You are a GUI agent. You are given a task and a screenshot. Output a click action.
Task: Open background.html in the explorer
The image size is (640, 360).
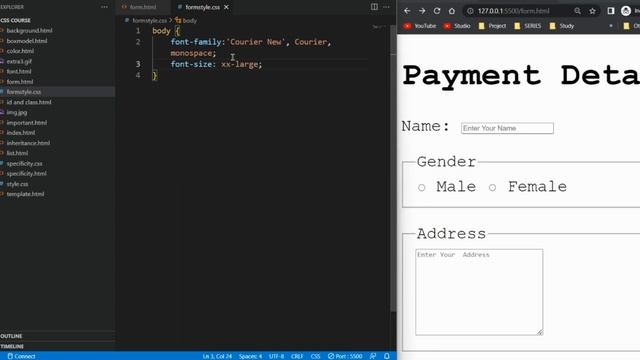pos(29,31)
